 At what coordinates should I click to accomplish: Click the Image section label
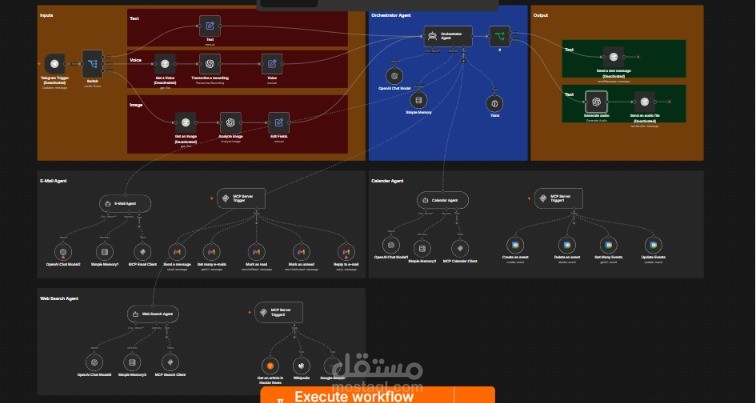135,105
